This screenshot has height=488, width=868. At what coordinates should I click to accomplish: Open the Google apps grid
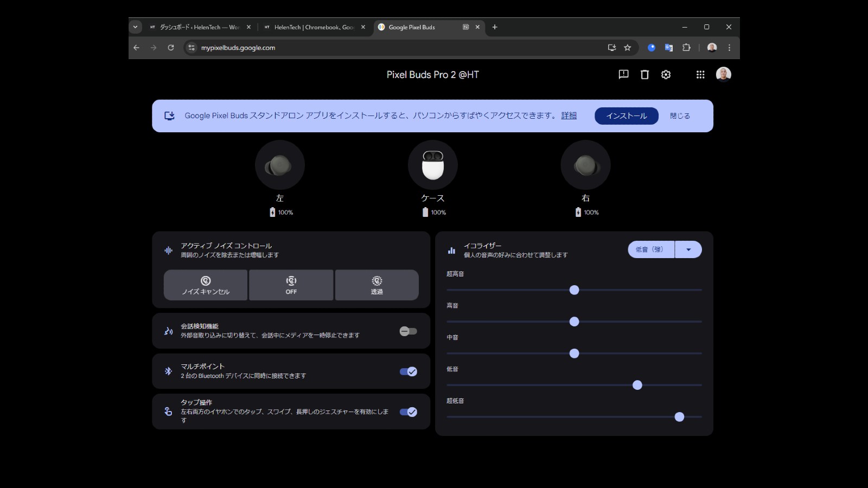pos(700,74)
